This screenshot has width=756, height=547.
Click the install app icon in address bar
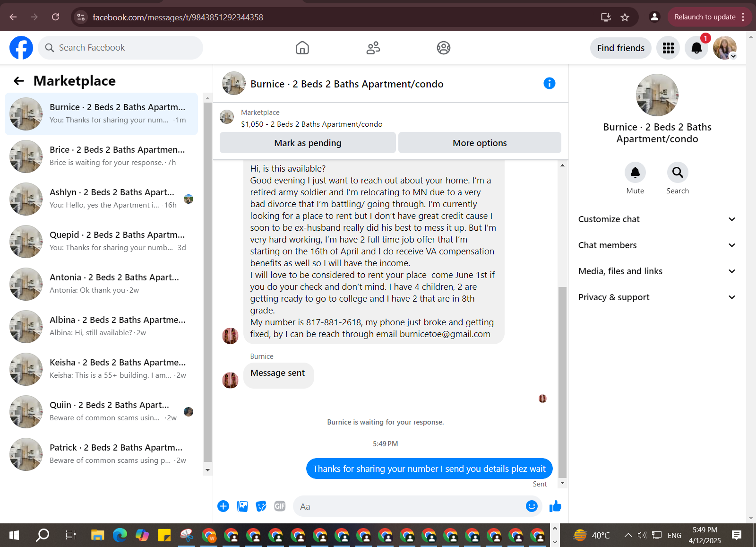click(x=606, y=17)
